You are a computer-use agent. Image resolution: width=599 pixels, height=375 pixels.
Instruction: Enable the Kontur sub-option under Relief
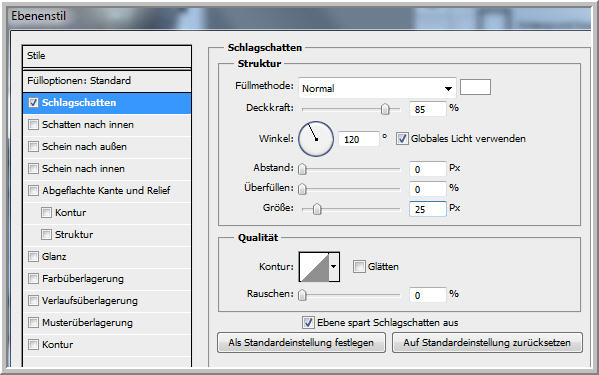tap(46, 212)
